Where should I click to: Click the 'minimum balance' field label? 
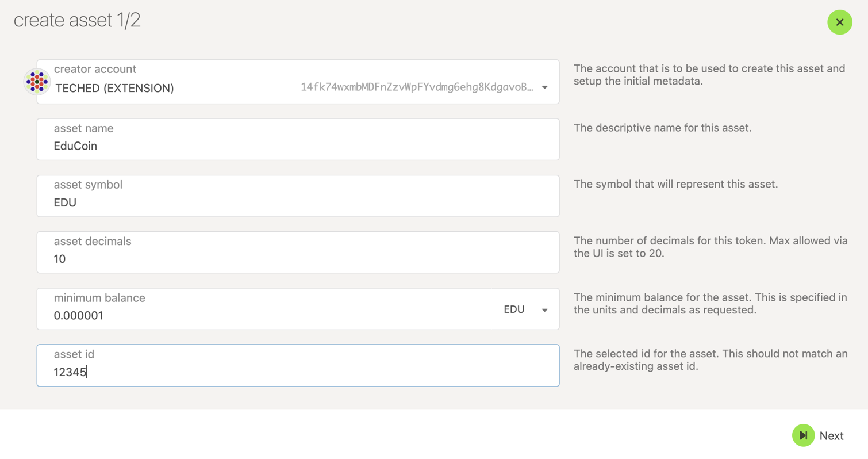pyautogui.click(x=99, y=298)
